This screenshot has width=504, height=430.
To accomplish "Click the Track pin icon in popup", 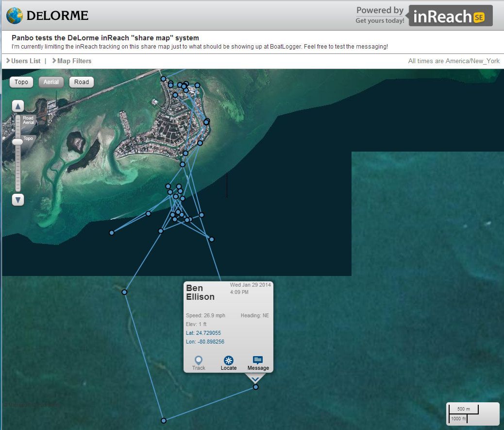I will (199, 360).
